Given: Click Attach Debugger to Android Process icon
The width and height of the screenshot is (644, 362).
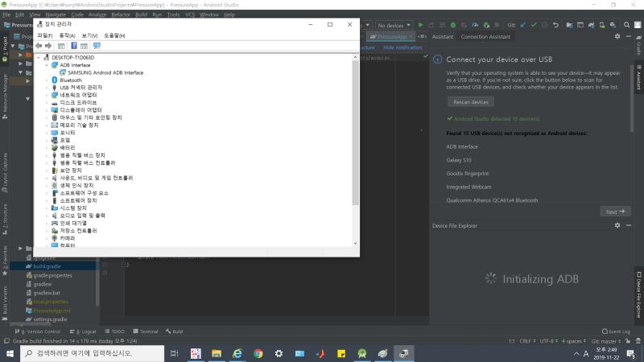Looking at the screenshot, I should click(x=486, y=25).
